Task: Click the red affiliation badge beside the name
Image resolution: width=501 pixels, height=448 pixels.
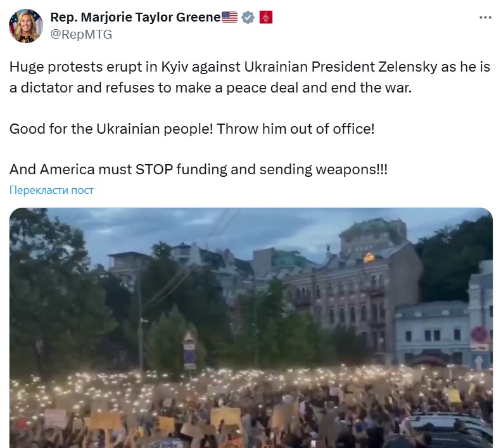Action: (x=266, y=18)
